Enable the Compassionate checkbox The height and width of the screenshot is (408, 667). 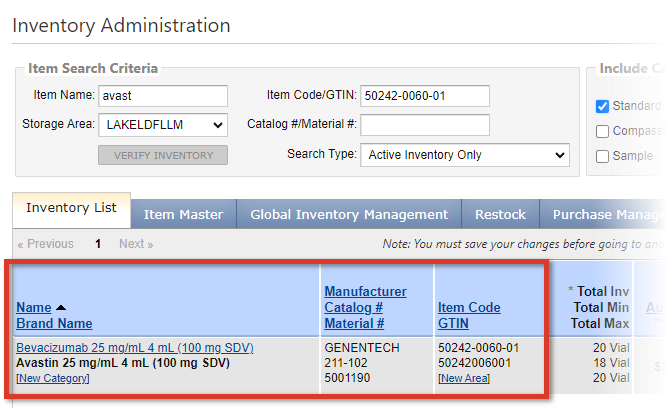[602, 131]
